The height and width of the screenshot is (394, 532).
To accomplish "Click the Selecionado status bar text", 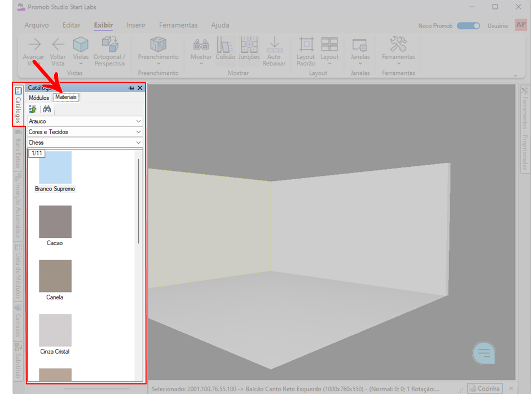I will 295,389.
